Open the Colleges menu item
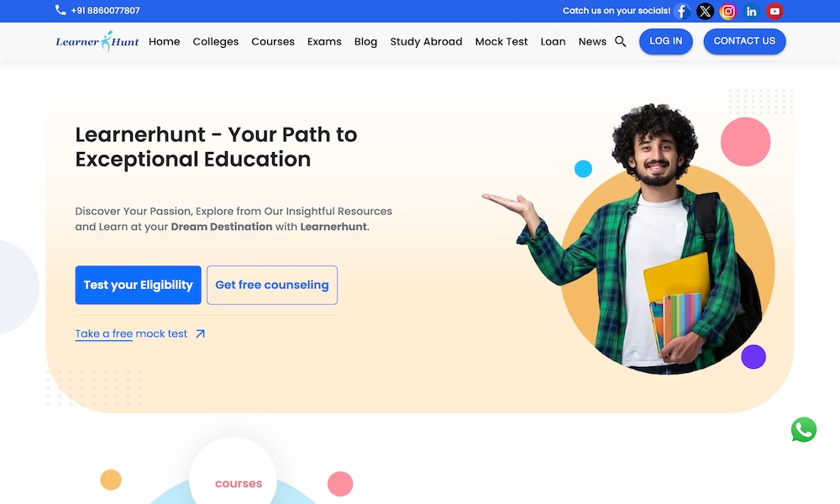The height and width of the screenshot is (504, 840). 215,41
